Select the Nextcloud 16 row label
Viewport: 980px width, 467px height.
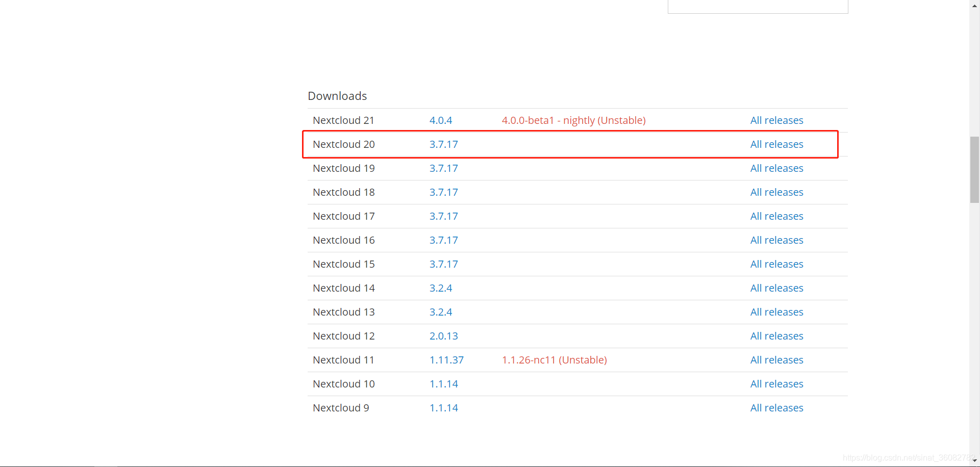343,240
